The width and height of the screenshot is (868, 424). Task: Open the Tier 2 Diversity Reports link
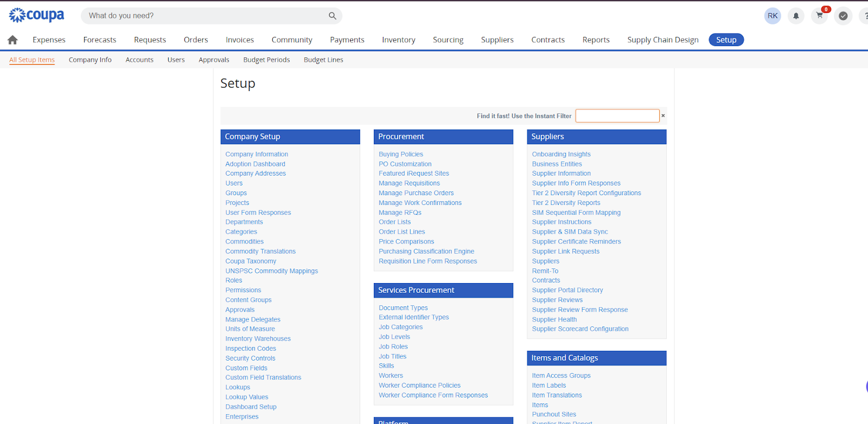[x=566, y=203]
